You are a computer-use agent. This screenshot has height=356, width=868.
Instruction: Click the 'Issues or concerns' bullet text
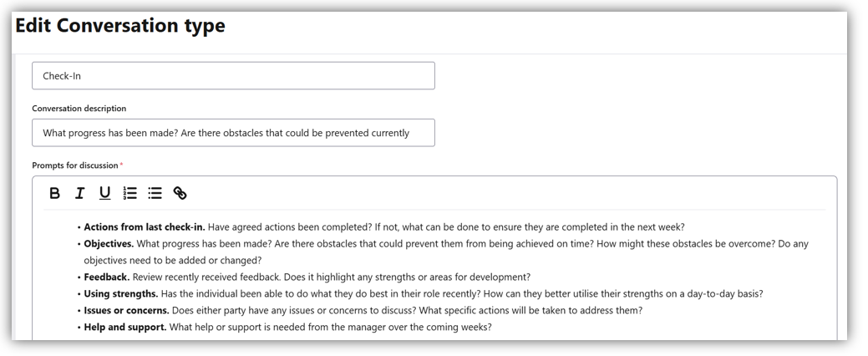click(x=362, y=311)
